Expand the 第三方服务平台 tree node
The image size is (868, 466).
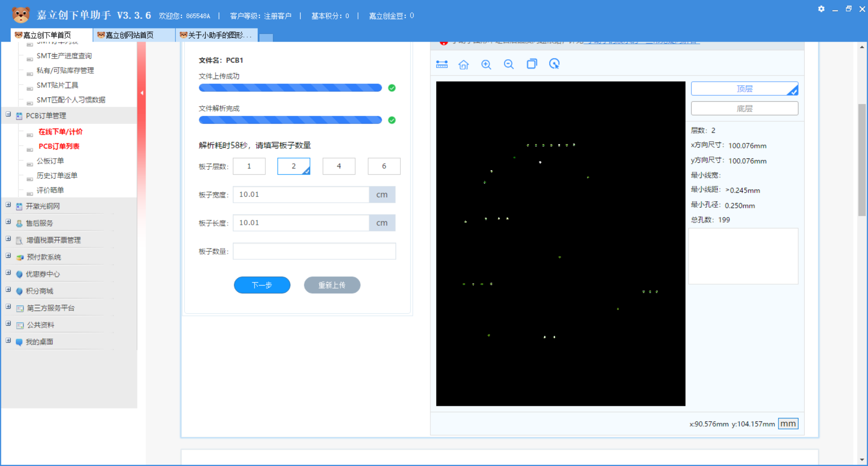(x=8, y=306)
